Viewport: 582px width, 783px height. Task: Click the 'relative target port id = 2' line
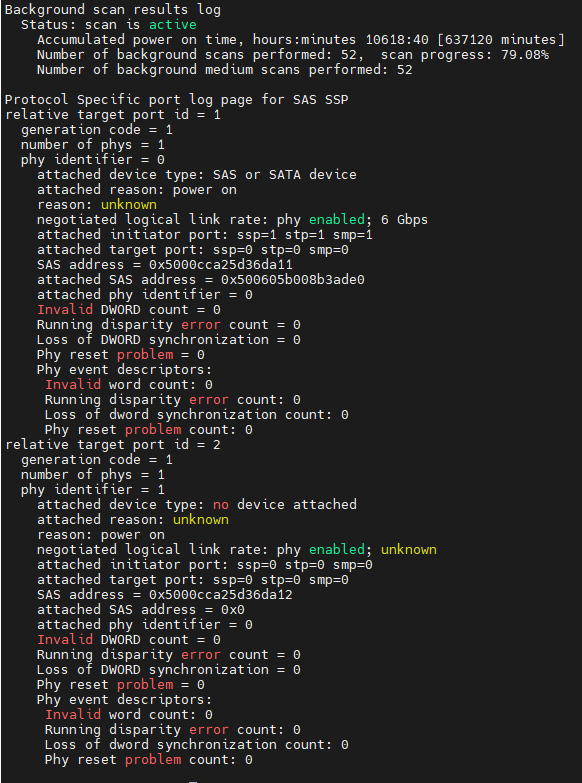(x=112, y=444)
